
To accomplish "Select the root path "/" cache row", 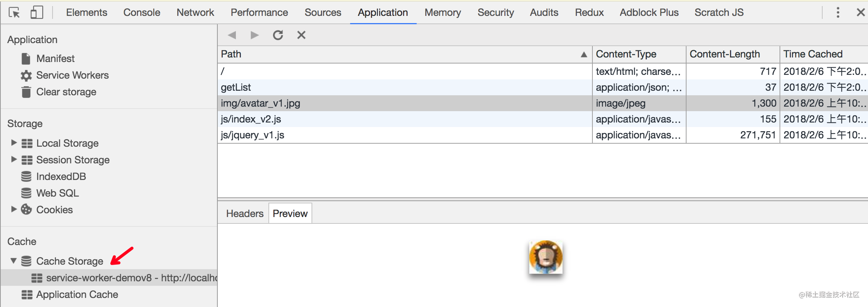I will click(x=543, y=71).
